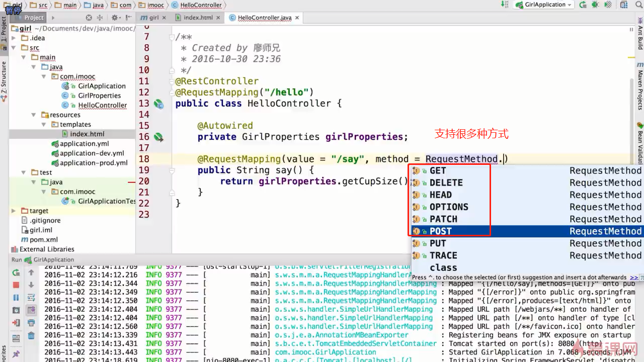Hide the Project panel with the pin icon
Image resolution: width=644 pixels, height=362 pixels.
(128, 18)
